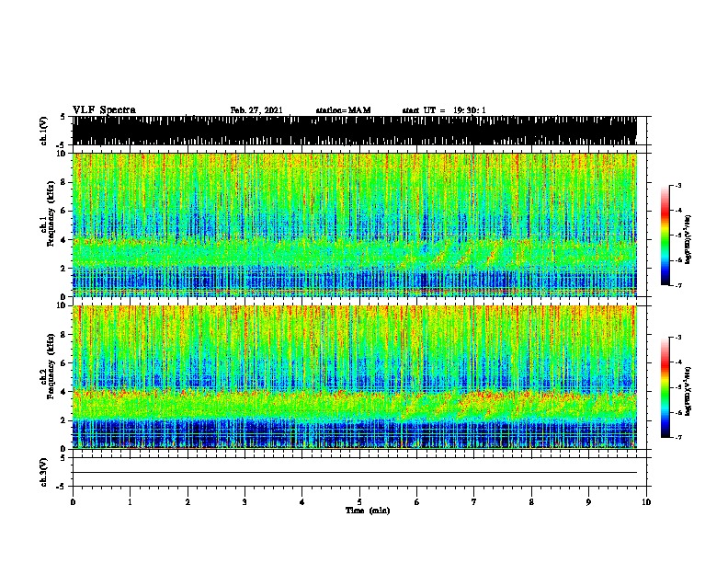Screen dimensions: 728x563
Task: Click the flat ch.3 voltage trace line
Action: [x=355, y=473]
